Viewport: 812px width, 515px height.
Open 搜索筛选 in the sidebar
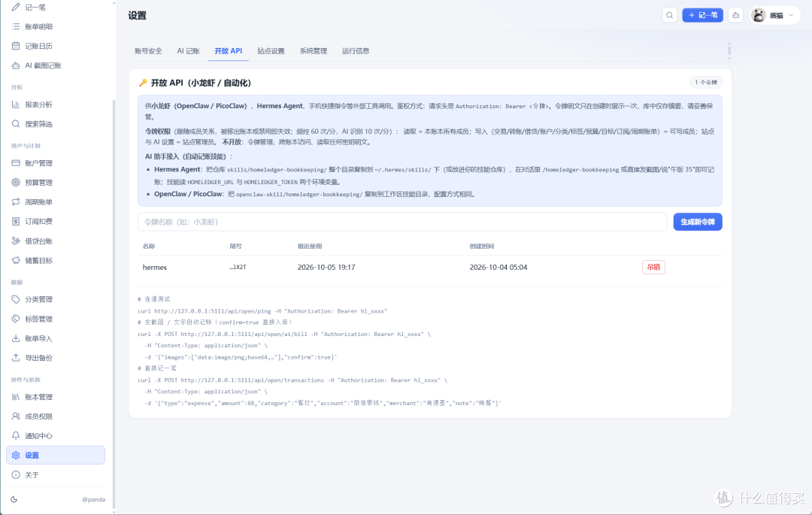click(56, 124)
